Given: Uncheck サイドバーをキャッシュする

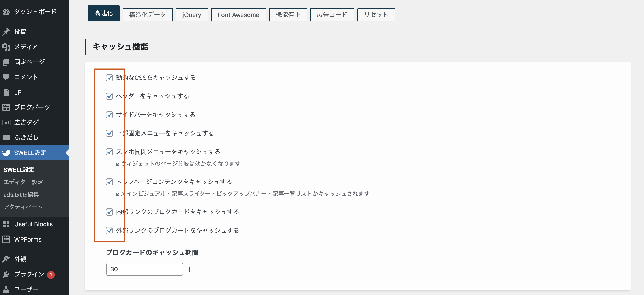Looking at the screenshot, I should click(x=109, y=115).
